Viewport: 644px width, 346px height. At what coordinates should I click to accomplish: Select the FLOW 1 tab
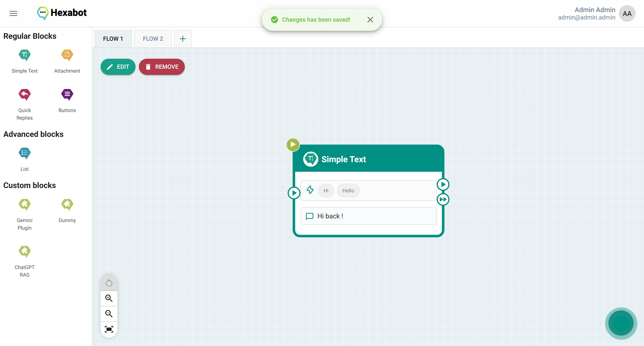[x=113, y=39]
